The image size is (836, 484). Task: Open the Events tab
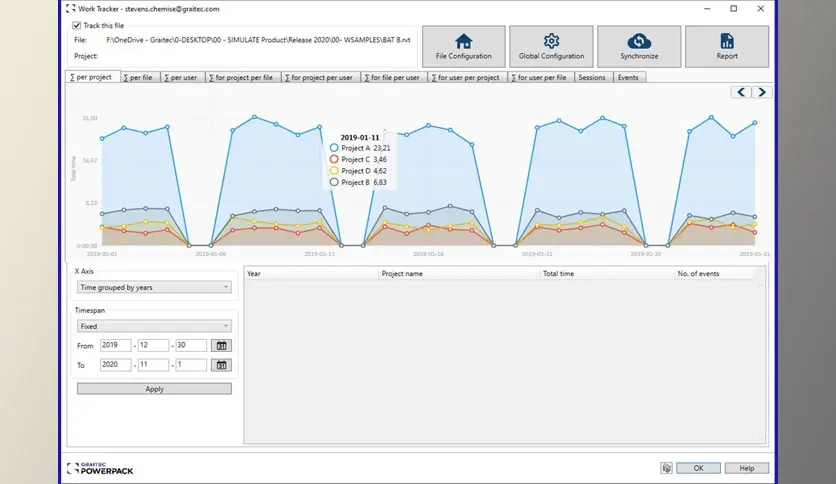point(628,77)
